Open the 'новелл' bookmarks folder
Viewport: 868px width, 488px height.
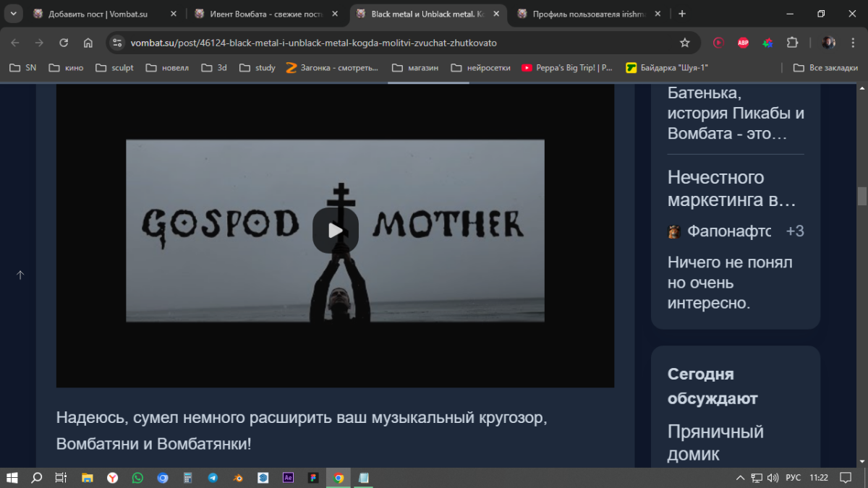point(167,68)
